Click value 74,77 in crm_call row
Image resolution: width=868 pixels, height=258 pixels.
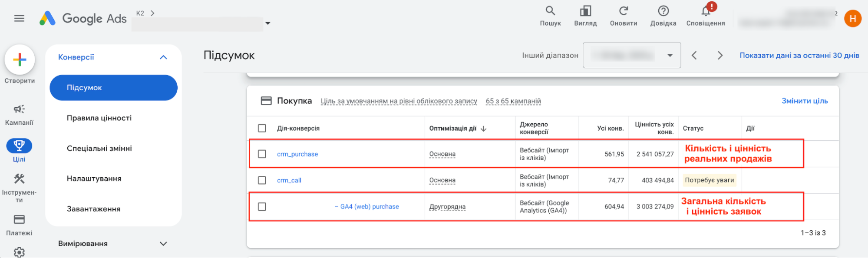[616, 180]
